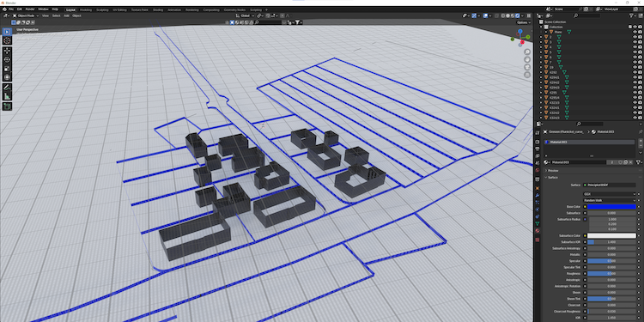Image resolution: width=644 pixels, height=322 pixels.
Task: Toggle the camera view gizmo
Action: click(x=527, y=67)
